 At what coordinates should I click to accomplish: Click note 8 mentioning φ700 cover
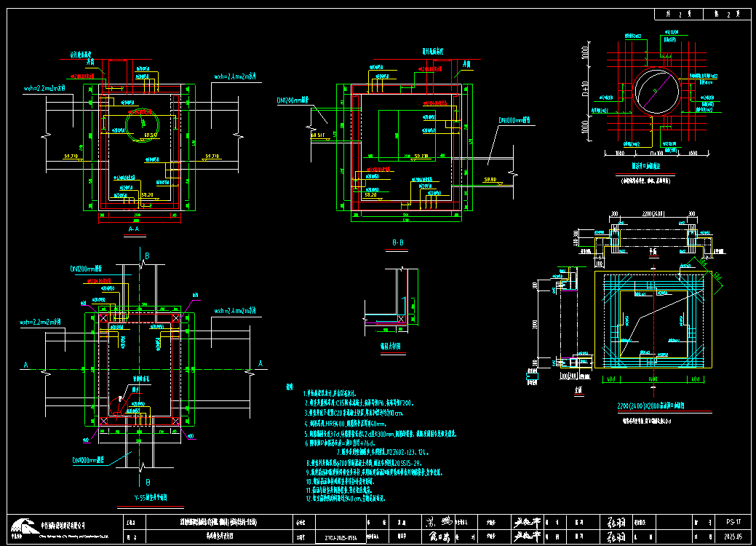(364, 463)
